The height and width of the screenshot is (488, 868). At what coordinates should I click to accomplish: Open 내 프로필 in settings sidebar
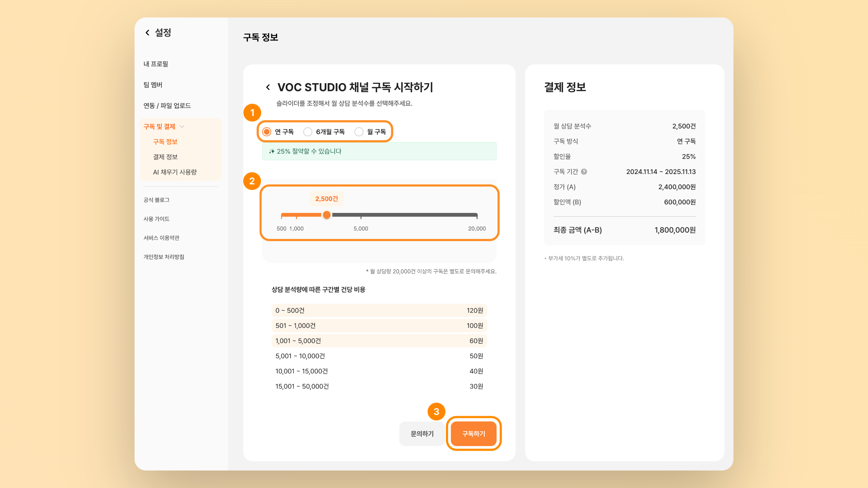(x=156, y=64)
